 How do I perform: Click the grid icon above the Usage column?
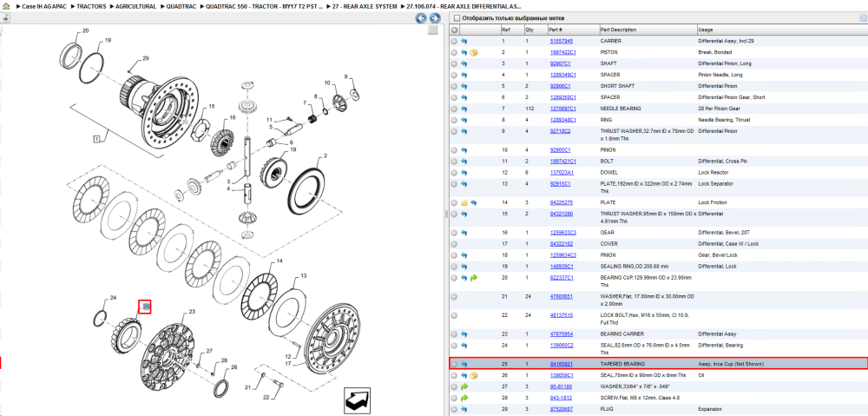863,18
